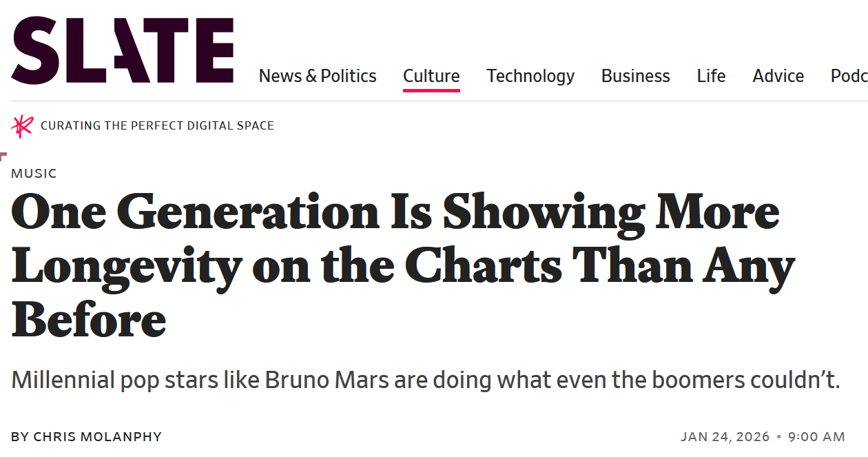This screenshot has height=457, width=868.
Task: Click the Slate logo to go home
Action: [x=123, y=51]
